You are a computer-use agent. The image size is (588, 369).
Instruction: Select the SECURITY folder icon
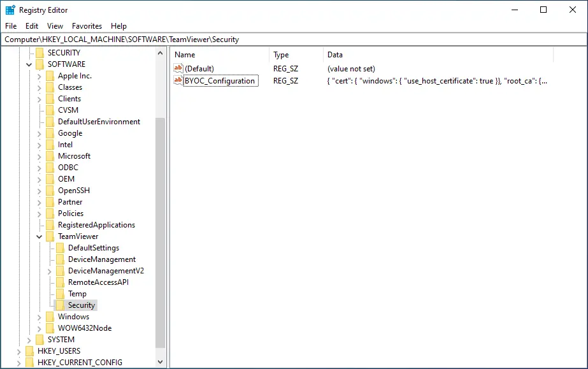pos(39,53)
